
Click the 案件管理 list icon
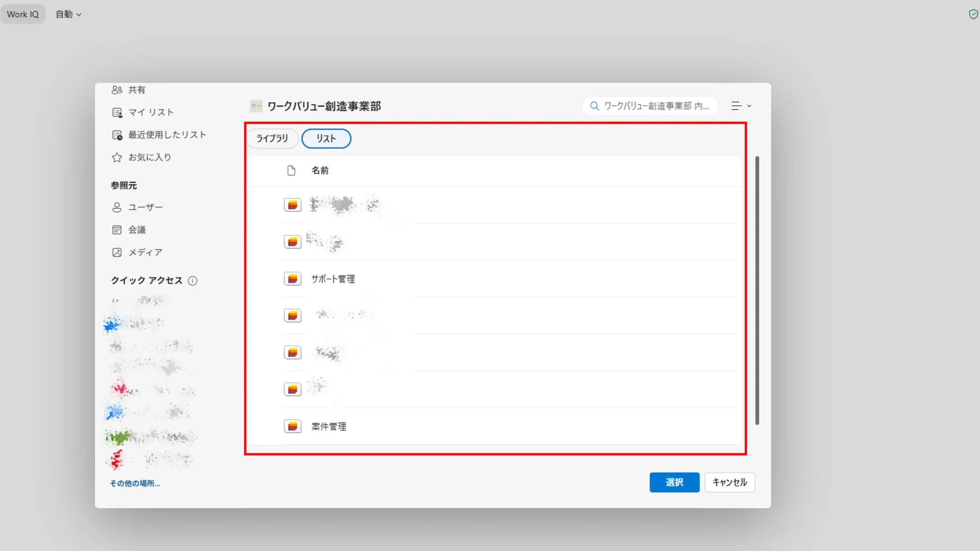[x=292, y=426]
